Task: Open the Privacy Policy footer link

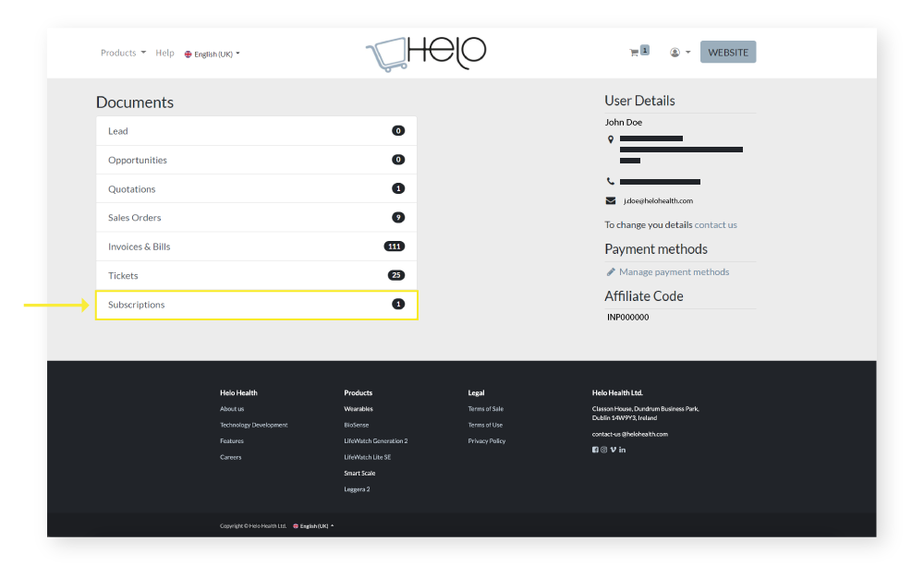Action: pyautogui.click(x=487, y=441)
